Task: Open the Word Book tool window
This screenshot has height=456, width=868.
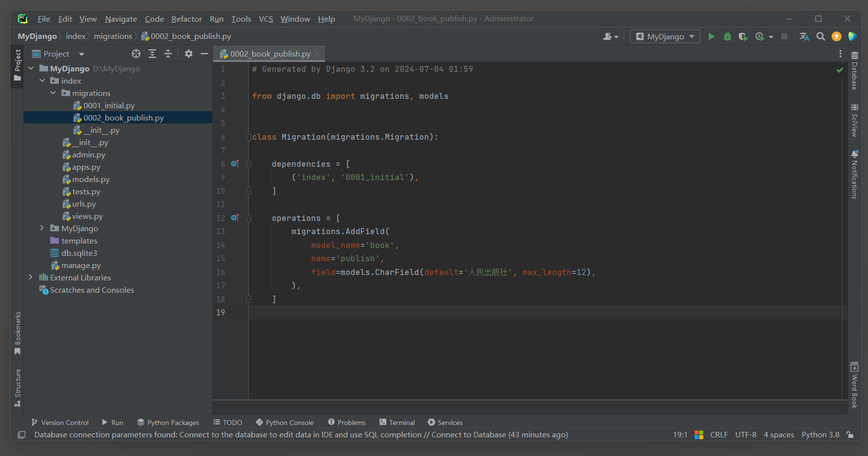Action: click(855, 386)
